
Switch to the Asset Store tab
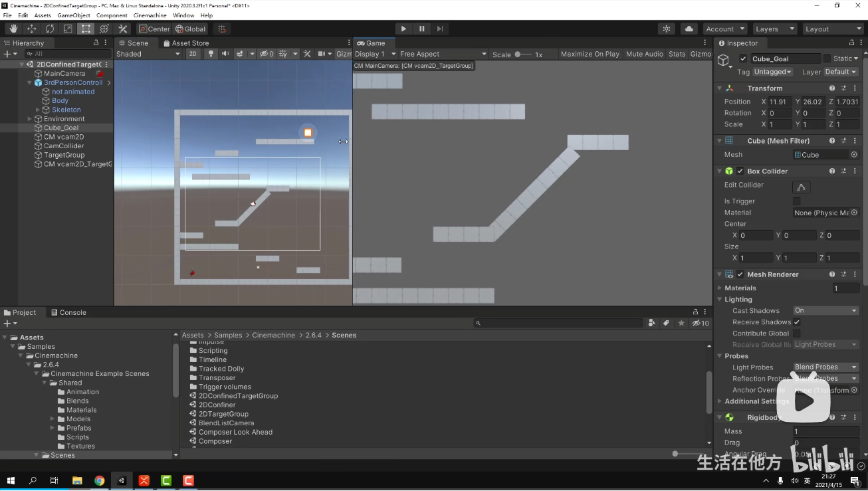[x=185, y=43]
